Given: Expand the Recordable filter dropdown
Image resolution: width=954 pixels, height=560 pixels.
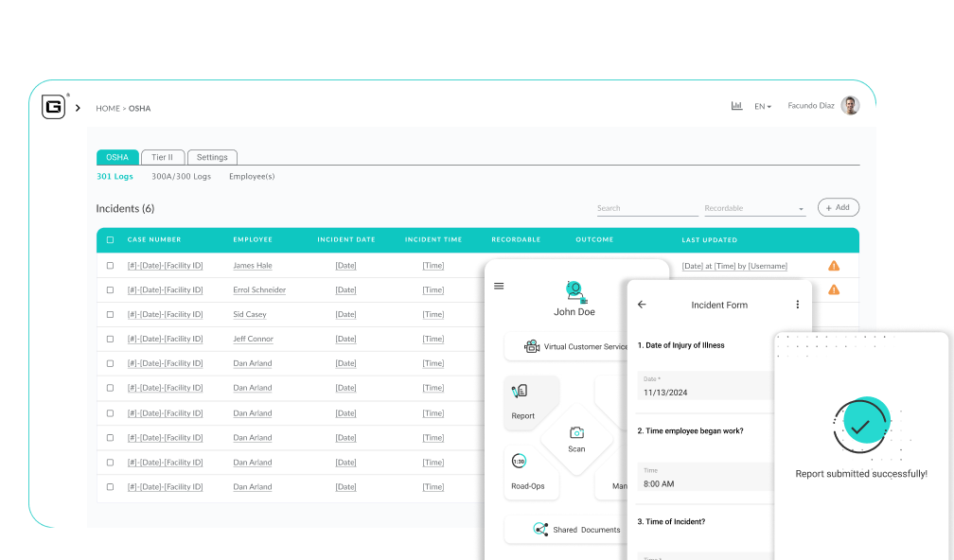Looking at the screenshot, I should point(754,208).
